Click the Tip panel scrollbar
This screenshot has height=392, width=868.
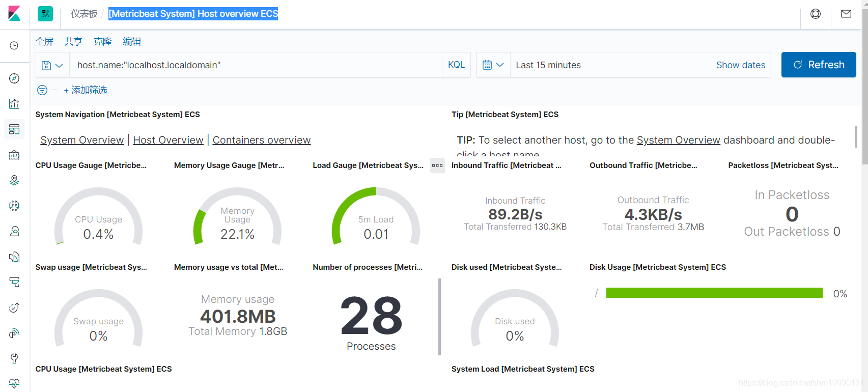pyautogui.click(x=857, y=137)
